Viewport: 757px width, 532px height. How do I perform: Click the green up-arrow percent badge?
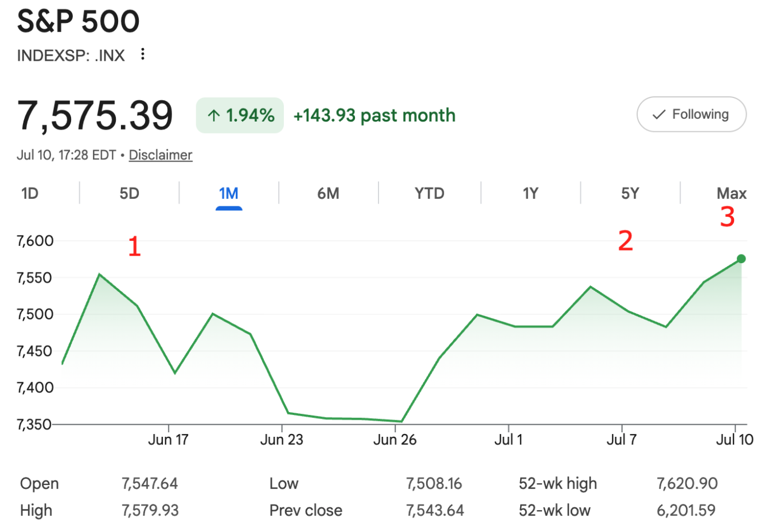(x=240, y=115)
